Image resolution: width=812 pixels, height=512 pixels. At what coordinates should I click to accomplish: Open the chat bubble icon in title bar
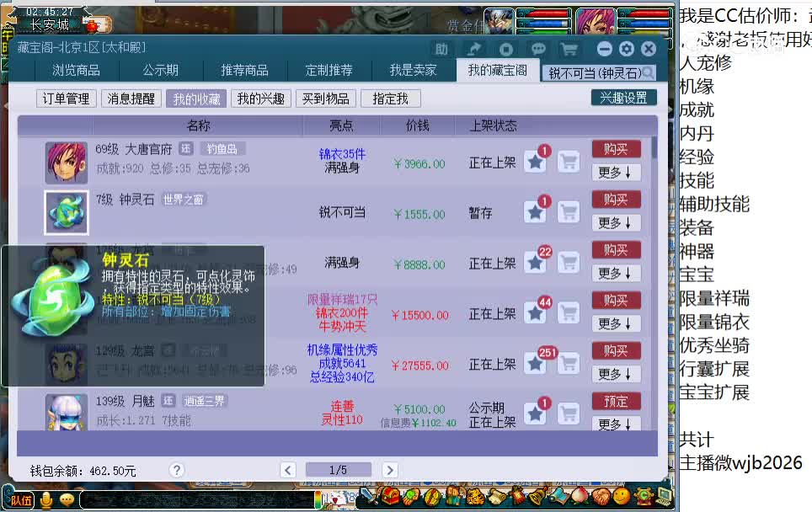[x=538, y=49]
